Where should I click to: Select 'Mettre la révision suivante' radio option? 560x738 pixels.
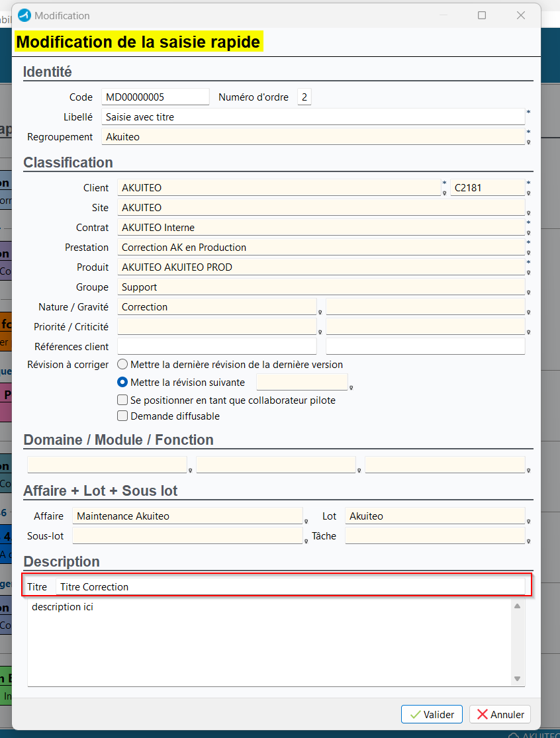(122, 382)
